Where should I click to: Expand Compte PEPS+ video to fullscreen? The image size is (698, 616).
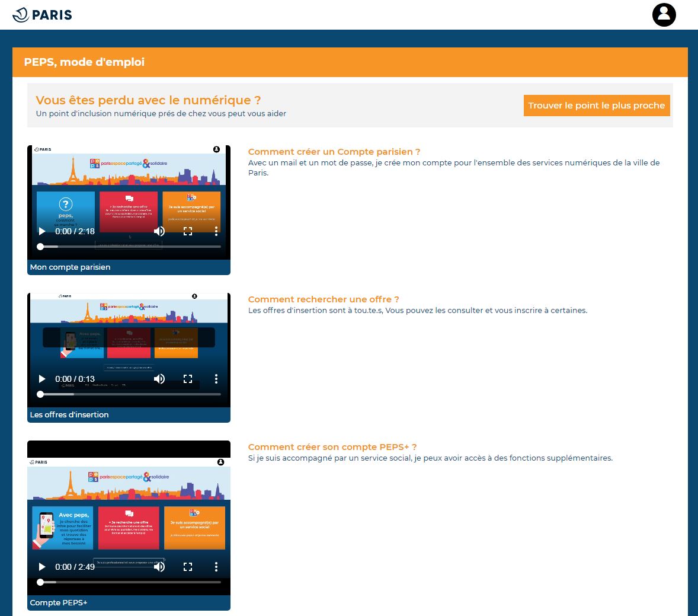pyautogui.click(x=188, y=567)
